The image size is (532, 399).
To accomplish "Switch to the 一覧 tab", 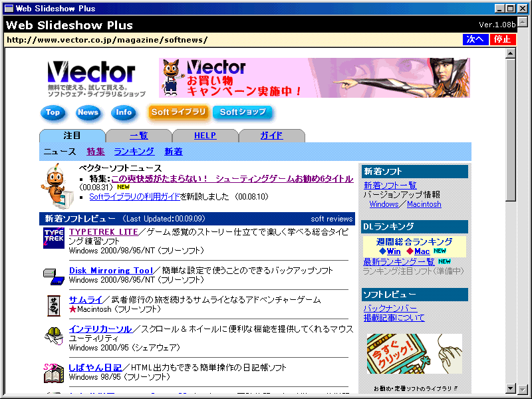I will (139, 136).
